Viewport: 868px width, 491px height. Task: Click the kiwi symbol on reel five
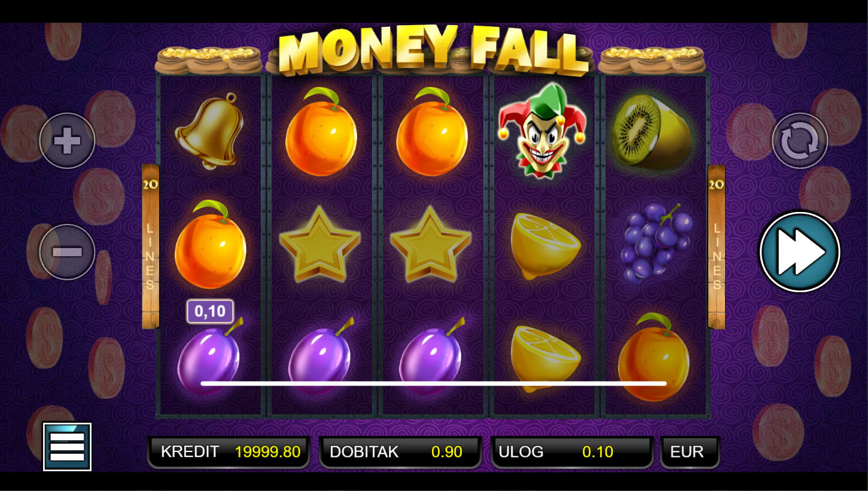652,132
